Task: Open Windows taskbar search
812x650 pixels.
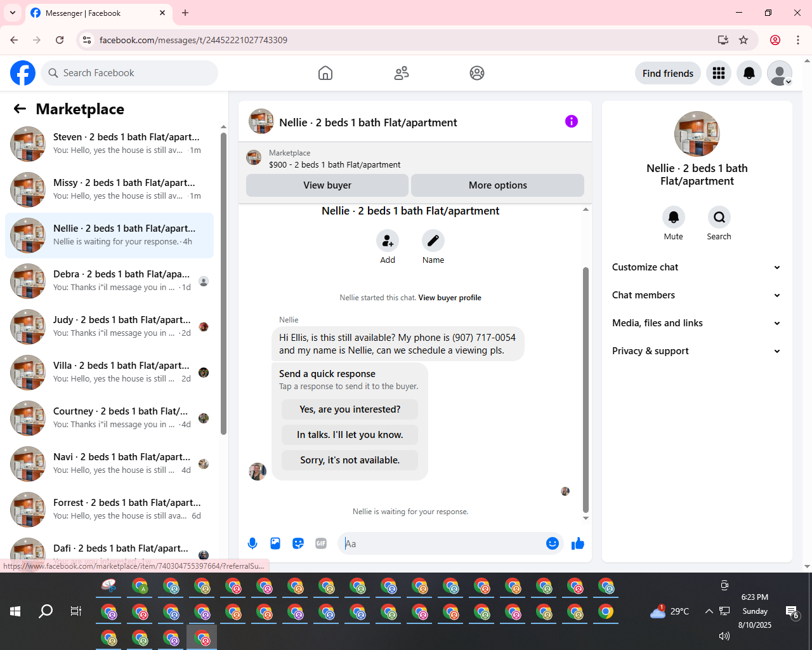Action: point(46,611)
